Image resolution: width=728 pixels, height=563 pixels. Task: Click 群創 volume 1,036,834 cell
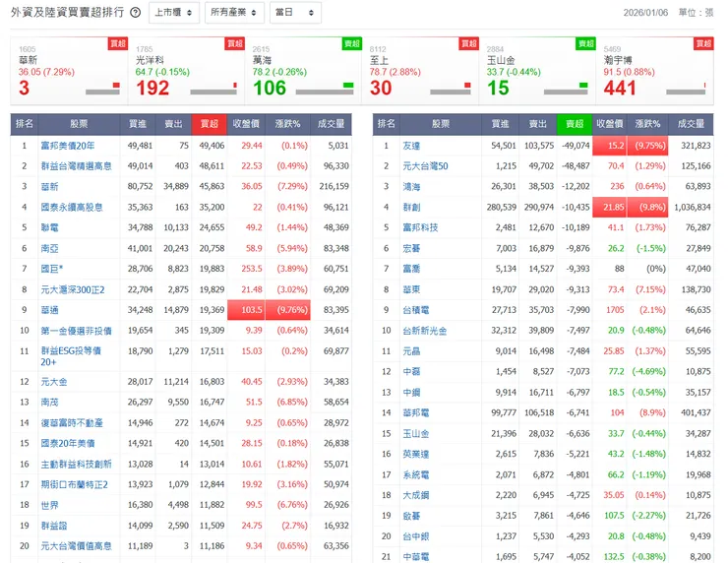pyautogui.click(x=693, y=207)
